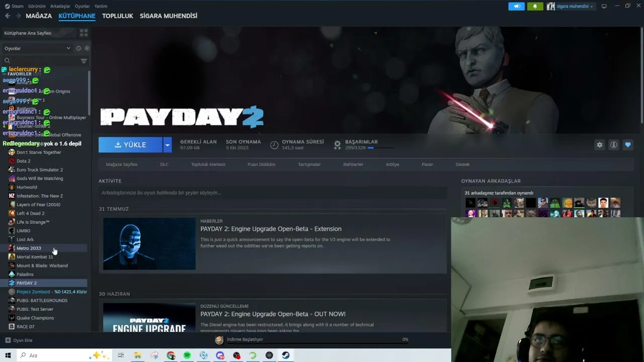Open the Pazar market link
The image size is (644, 362).
click(x=427, y=164)
